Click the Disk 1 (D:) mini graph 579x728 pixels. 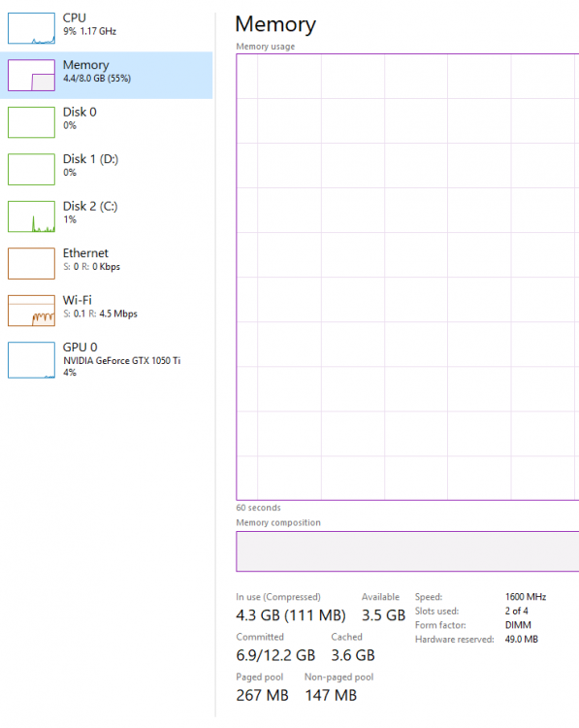(x=31, y=170)
